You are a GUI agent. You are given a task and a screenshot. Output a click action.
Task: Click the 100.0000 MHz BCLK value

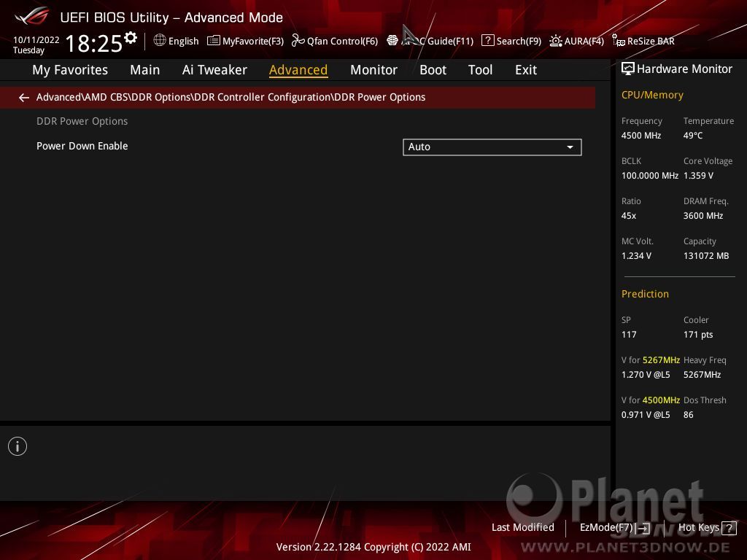pyautogui.click(x=650, y=176)
